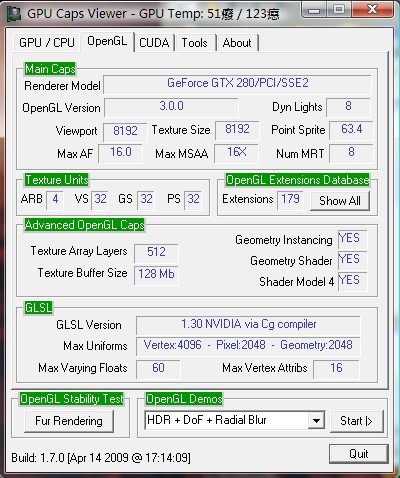Quit GPU Caps Viewer
Image resolution: width=400 pixels, height=478 pixels.
point(359,454)
